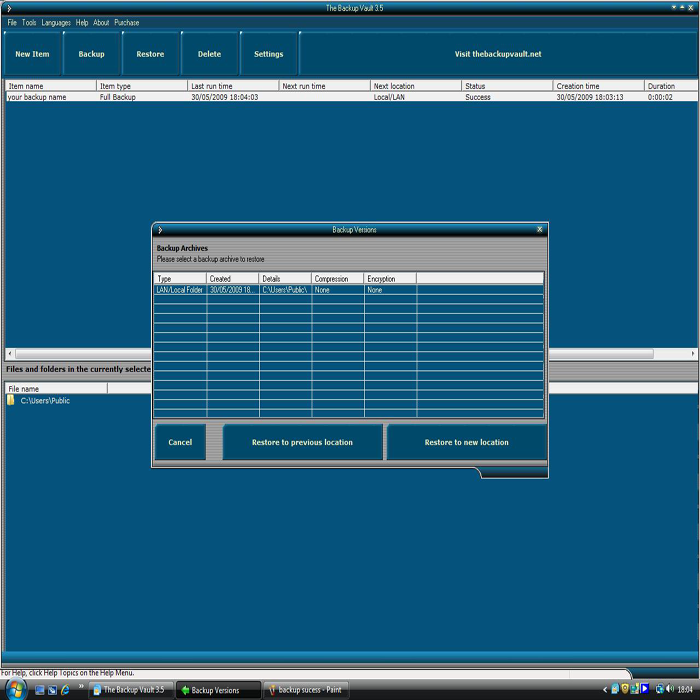The width and height of the screenshot is (700, 700).
Task: Click the Details column header in dialog
Action: (285, 279)
